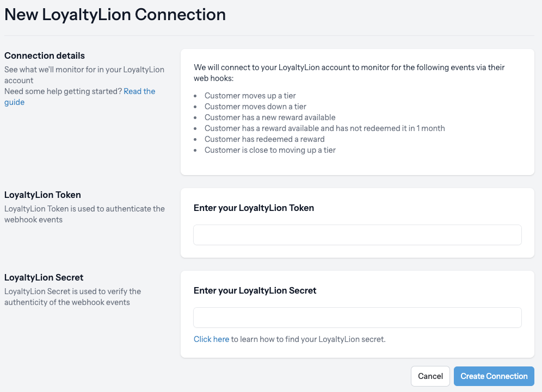This screenshot has width=542, height=392.
Task: Click the 'Enter your LoyaltyLion Secret' label
Action: tap(255, 290)
